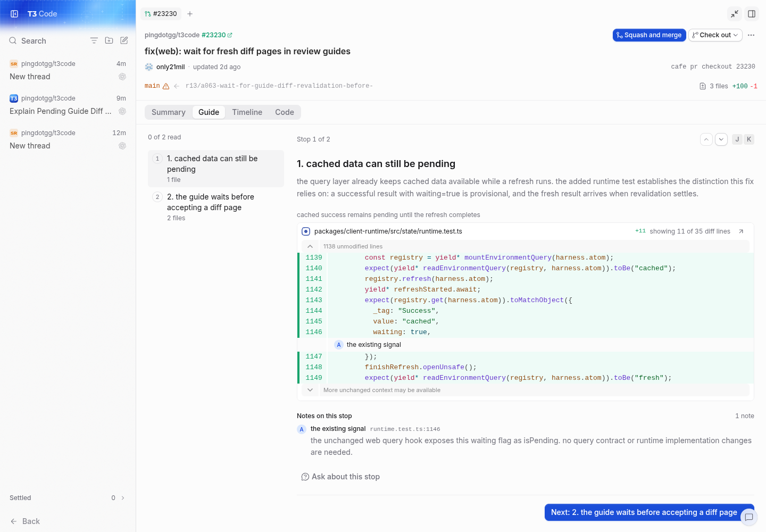This screenshot has width=766, height=532.
Task: Select the #23230 pull request tab
Action: pyautogui.click(x=161, y=14)
